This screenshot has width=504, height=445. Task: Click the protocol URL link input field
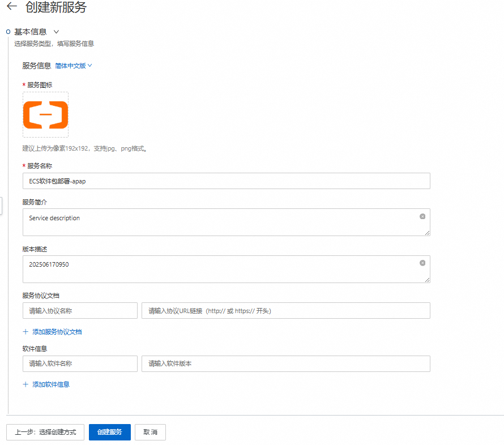click(x=286, y=311)
